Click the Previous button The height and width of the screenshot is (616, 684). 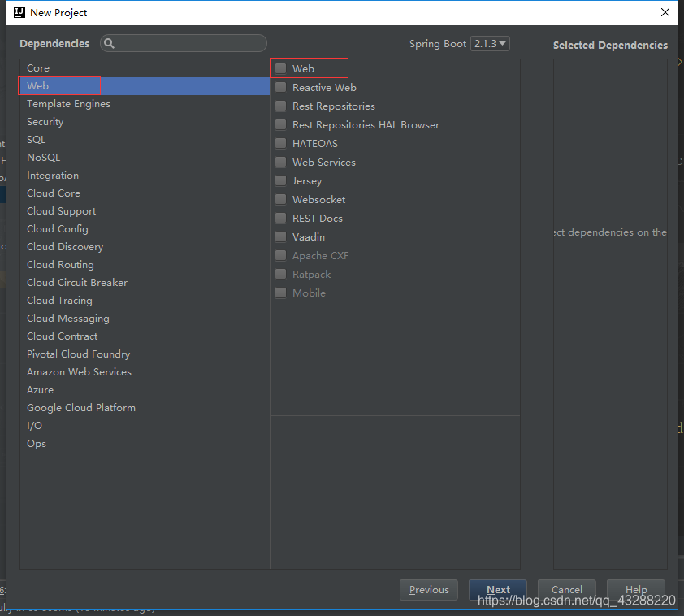click(x=429, y=590)
